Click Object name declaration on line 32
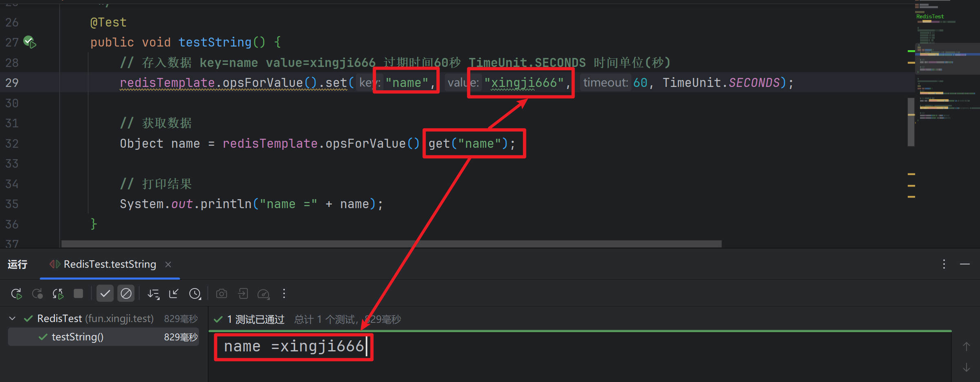Viewport: 980px width, 382px height. pyautogui.click(x=160, y=143)
